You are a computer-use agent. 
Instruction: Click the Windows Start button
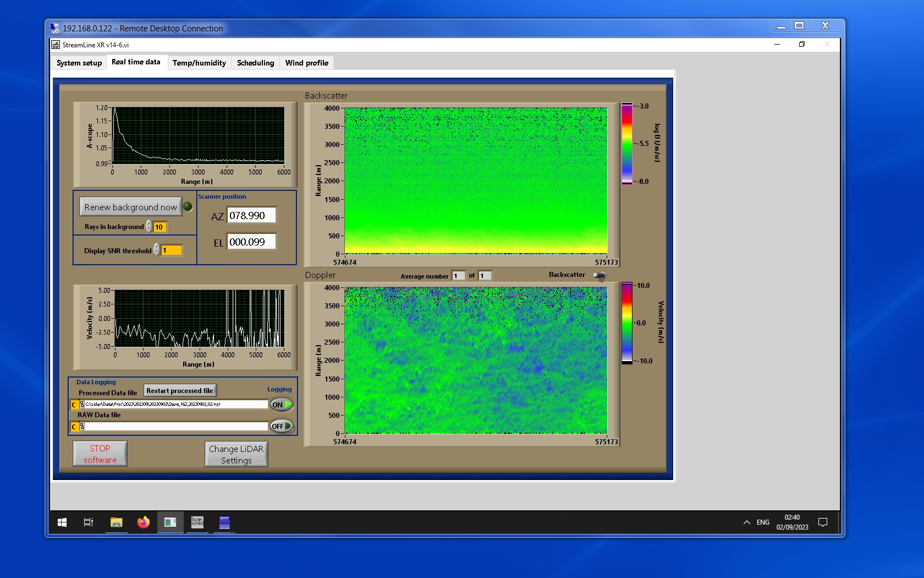[62, 522]
